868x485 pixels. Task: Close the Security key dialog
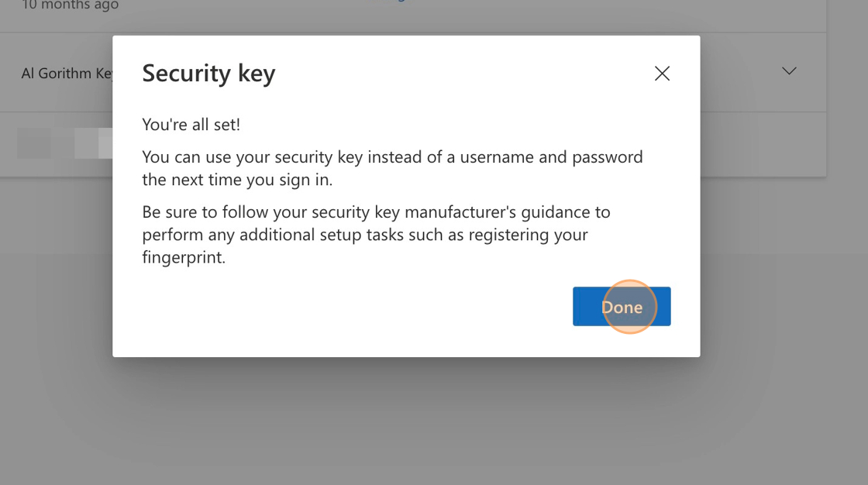662,74
